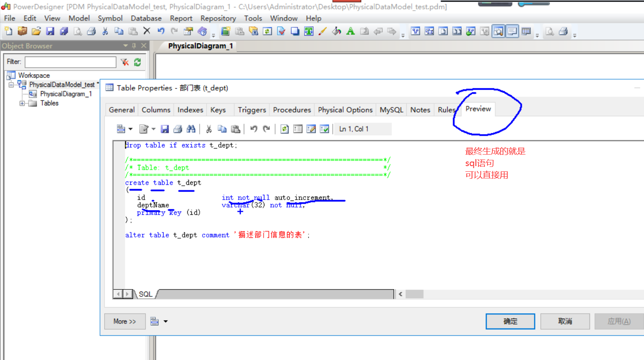The image size is (644, 360).
Task: Click the More >> button
Action: tap(125, 321)
